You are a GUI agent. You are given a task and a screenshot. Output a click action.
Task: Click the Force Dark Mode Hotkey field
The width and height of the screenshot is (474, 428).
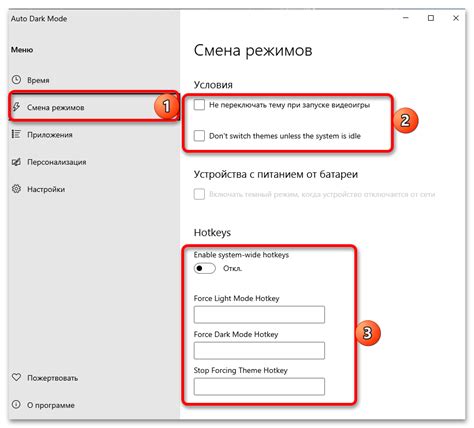click(x=259, y=350)
